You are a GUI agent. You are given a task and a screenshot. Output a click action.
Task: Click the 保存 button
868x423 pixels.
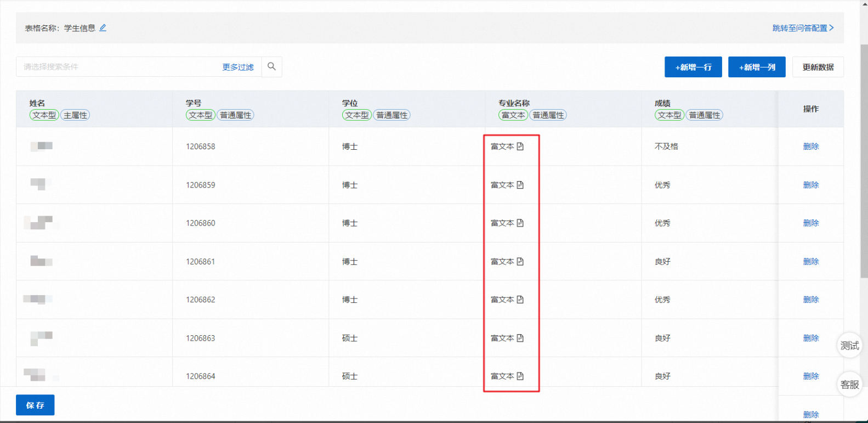tap(35, 405)
